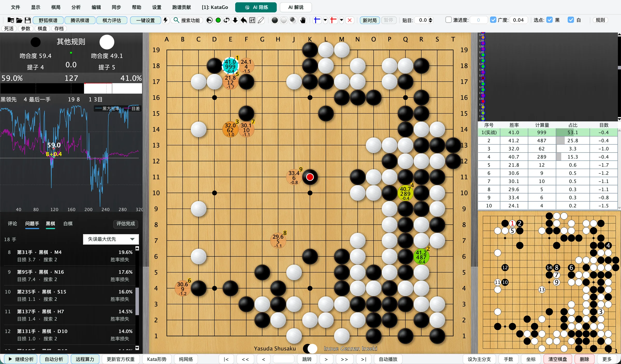
Task: Open the 失误最大优先 sort dropdown
Action: click(111, 239)
